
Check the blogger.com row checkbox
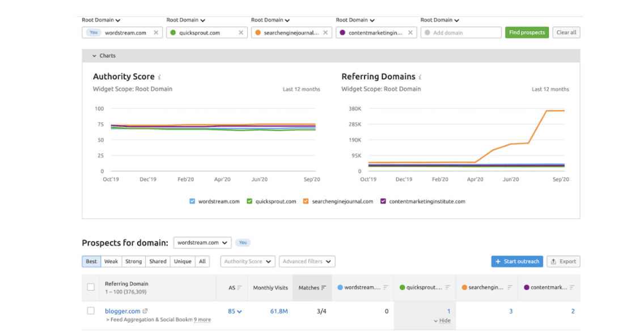coord(91,311)
